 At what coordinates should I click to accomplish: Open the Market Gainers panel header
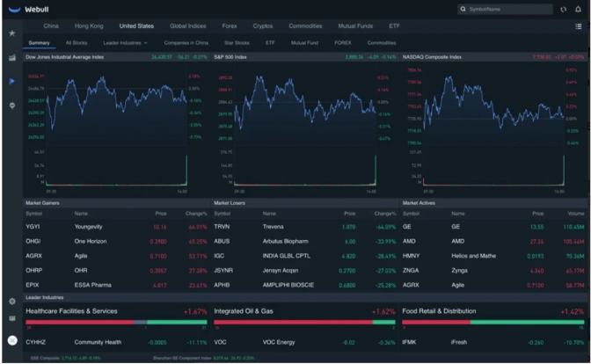(x=116, y=203)
